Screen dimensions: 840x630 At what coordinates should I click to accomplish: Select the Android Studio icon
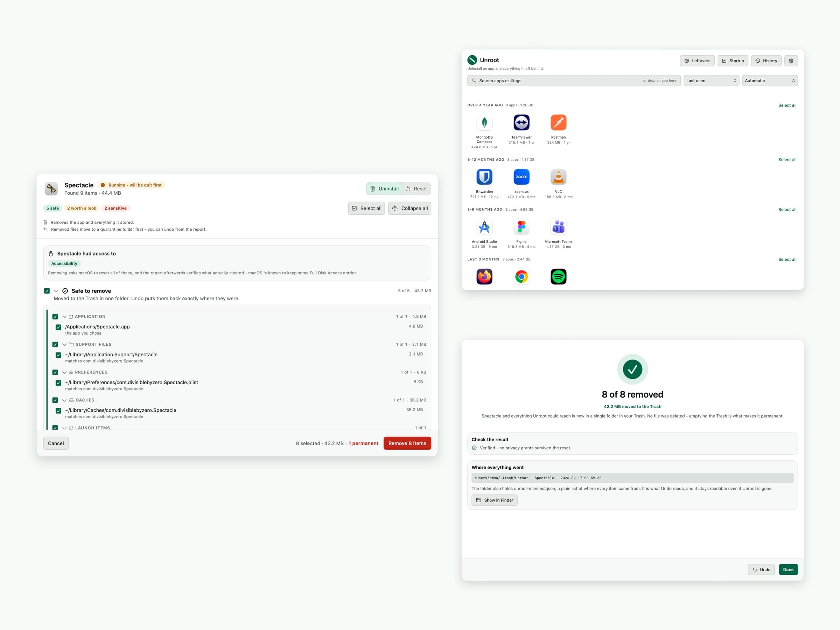(484, 227)
